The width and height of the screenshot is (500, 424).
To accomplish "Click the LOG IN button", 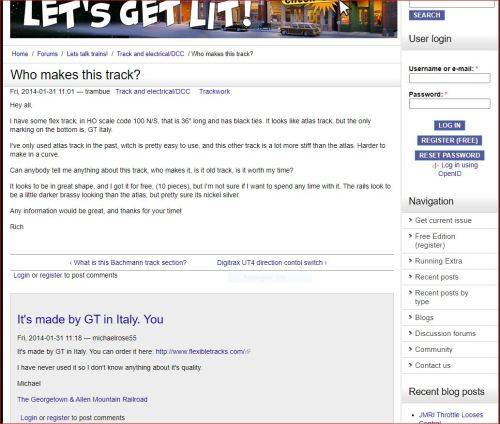I will coord(449,126).
